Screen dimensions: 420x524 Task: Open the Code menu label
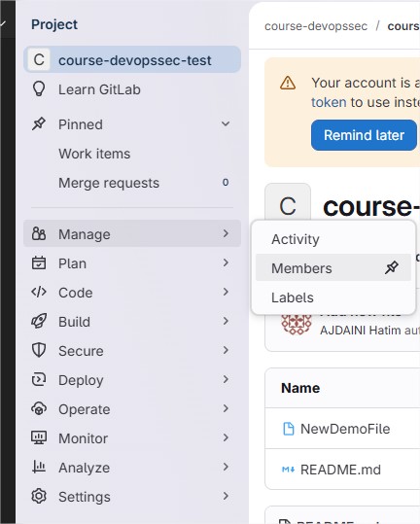(76, 293)
